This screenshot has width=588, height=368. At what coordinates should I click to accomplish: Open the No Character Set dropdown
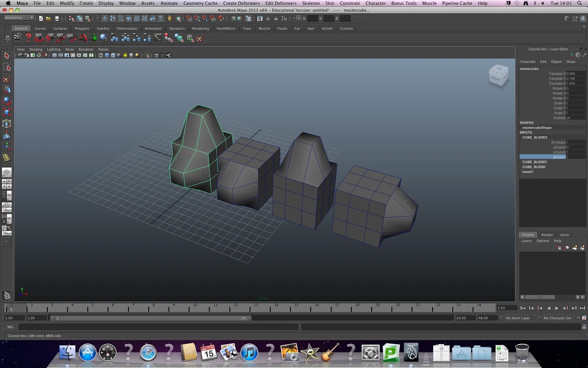pos(557,318)
